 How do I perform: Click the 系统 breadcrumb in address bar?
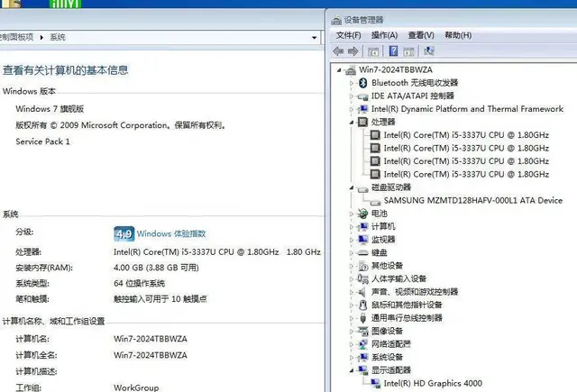point(58,37)
